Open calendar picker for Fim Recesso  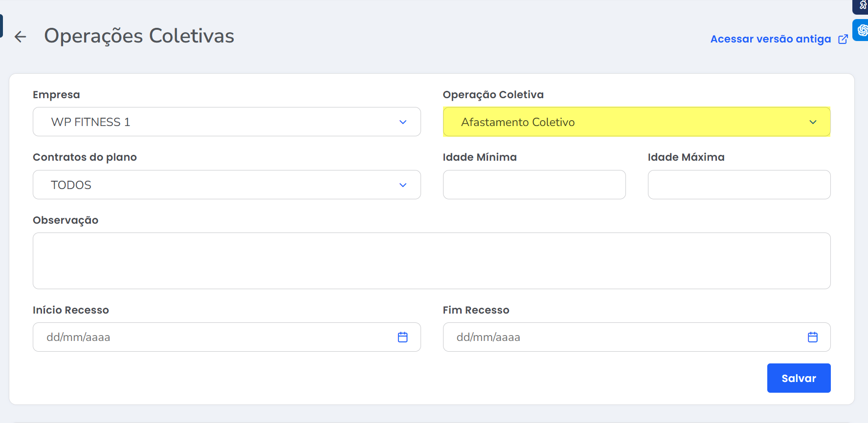[x=812, y=337]
